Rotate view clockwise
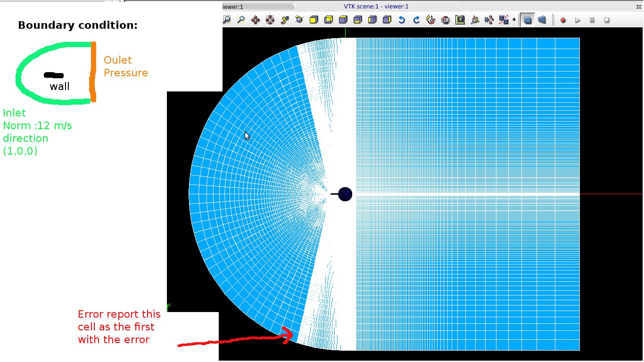Screen dimensions: 644x362 coord(416,20)
